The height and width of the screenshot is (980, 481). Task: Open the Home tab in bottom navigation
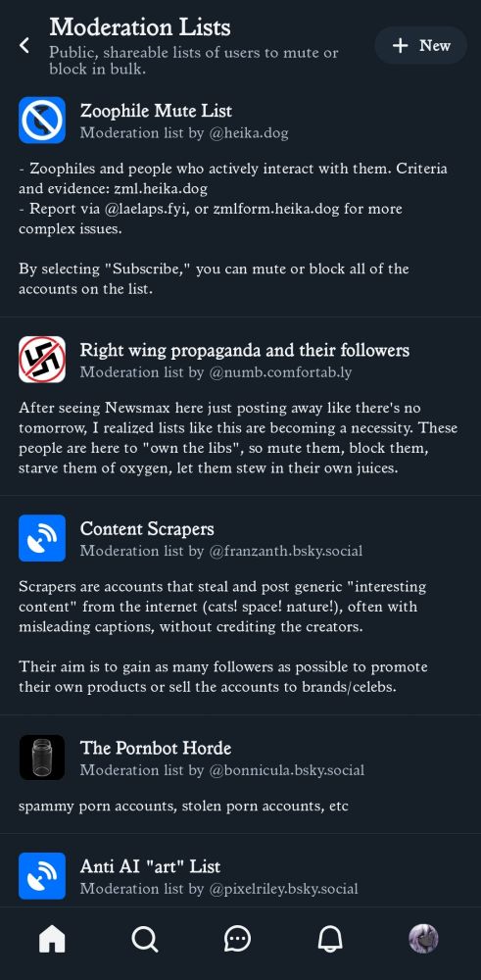pyautogui.click(x=52, y=939)
